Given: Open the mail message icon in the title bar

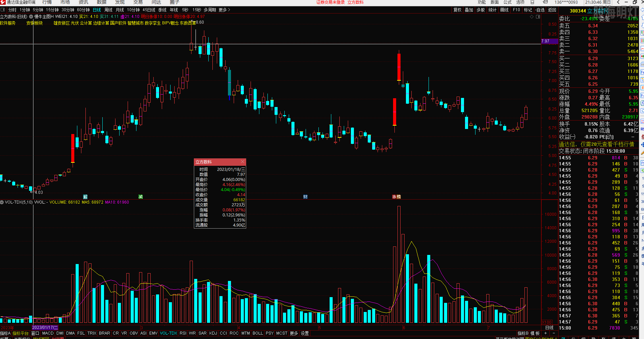Looking at the screenshot, I should [545, 2].
